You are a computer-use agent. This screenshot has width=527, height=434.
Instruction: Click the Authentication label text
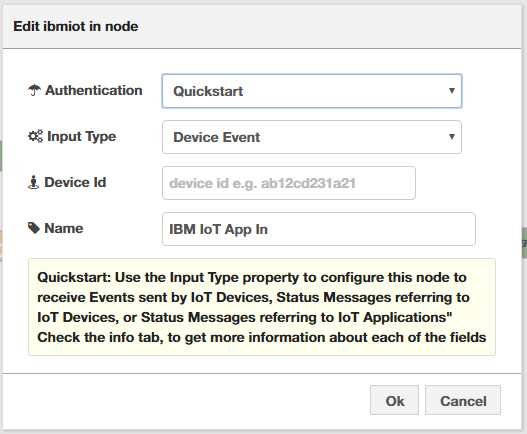click(x=94, y=90)
